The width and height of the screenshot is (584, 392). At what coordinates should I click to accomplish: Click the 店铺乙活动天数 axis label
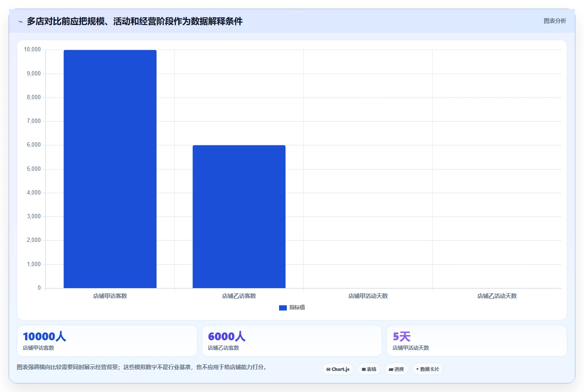coord(497,296)
